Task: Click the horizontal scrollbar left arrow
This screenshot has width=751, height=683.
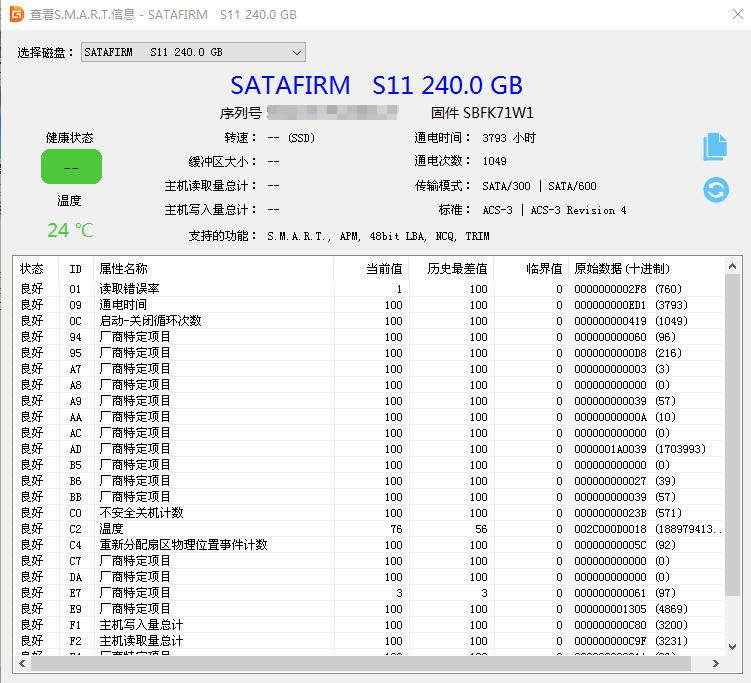Action: coord(22,663)
